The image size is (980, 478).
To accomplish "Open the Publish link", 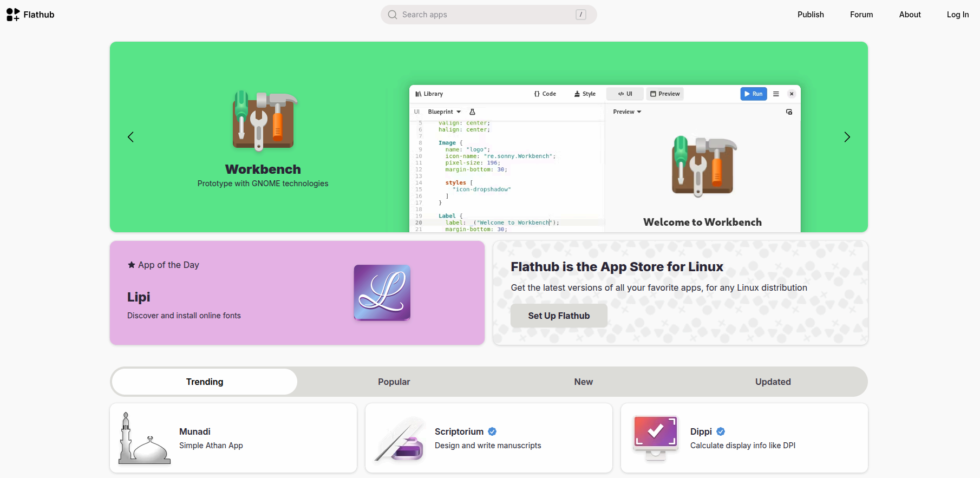I will 811,15.
